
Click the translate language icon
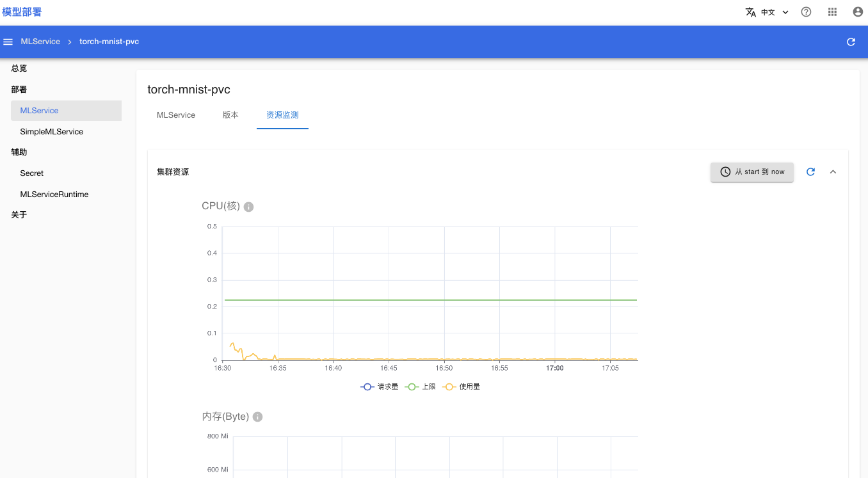751,12
